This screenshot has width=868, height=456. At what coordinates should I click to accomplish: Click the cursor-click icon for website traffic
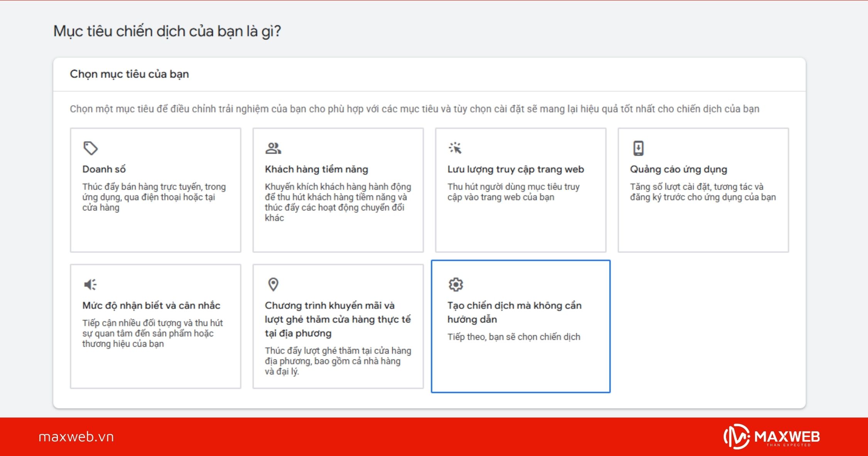(456, 148)
